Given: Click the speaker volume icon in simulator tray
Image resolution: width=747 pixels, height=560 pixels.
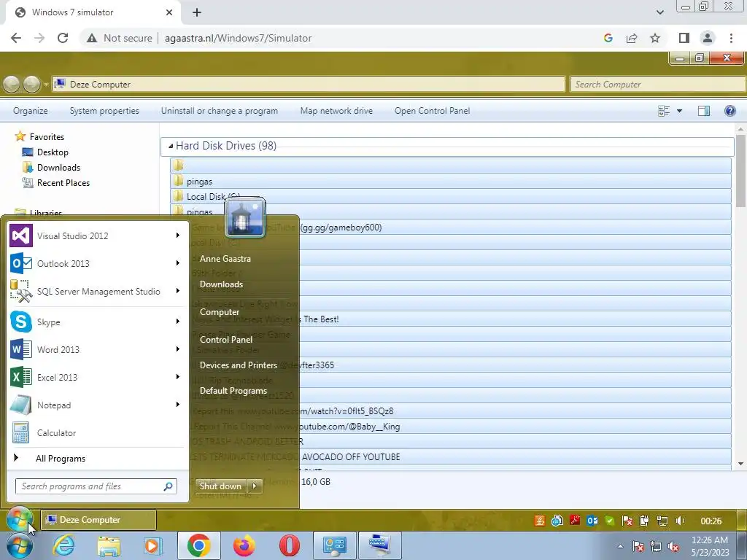Looking at the screenshot, I should (680, 521).
